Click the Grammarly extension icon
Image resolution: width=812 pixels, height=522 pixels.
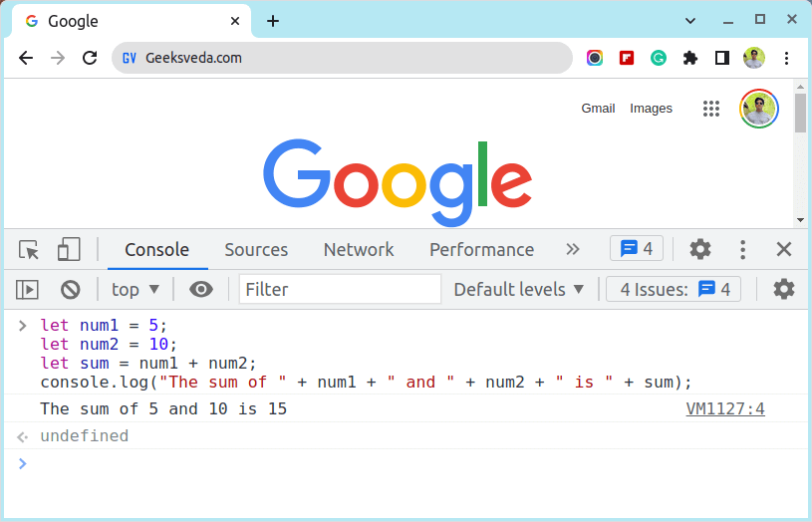click(x=659, y=58)
